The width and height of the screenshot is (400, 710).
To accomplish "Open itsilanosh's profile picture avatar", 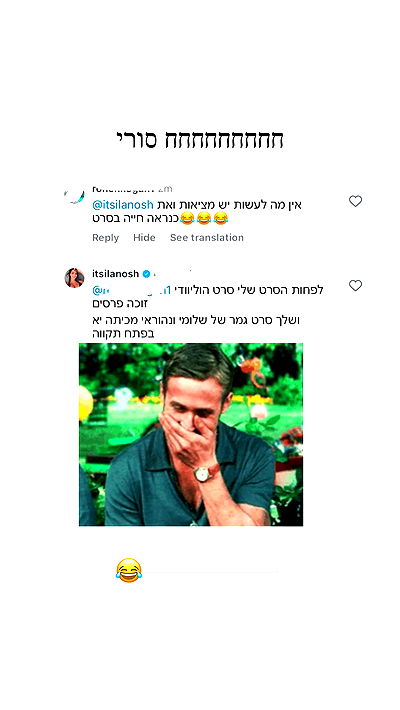I will 74,278.
